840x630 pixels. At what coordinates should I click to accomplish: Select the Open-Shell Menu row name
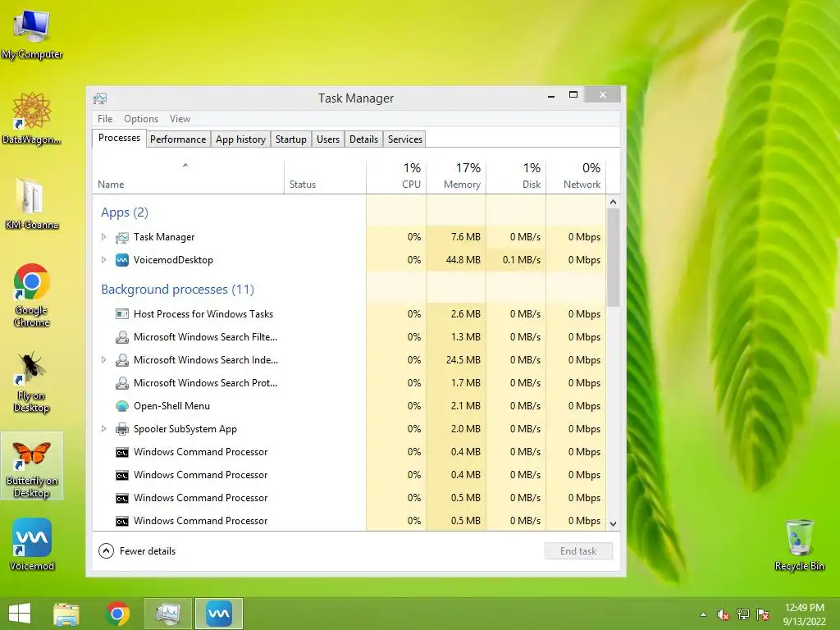coord(171,406)
